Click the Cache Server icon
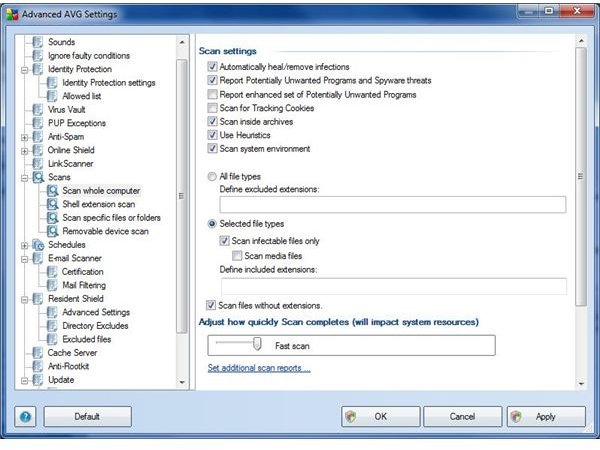Image resolution: width=600 pixels, height=450 pixels. coord(38,352)
